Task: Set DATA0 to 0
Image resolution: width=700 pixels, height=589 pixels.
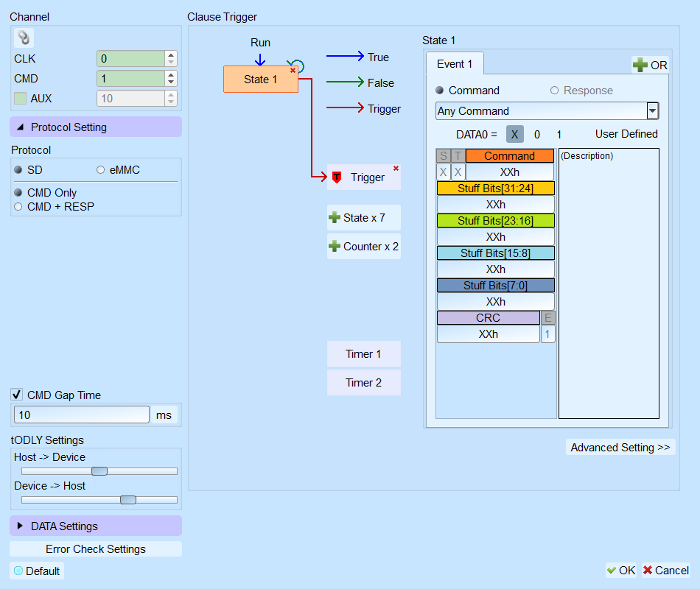Action: (537, 134)
